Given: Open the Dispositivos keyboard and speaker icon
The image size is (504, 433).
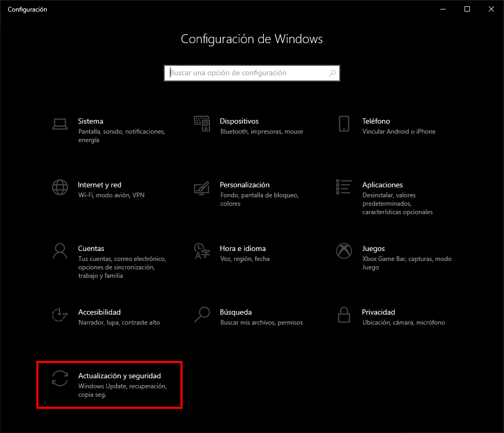Looking at the screenshot, I should 201,124.
